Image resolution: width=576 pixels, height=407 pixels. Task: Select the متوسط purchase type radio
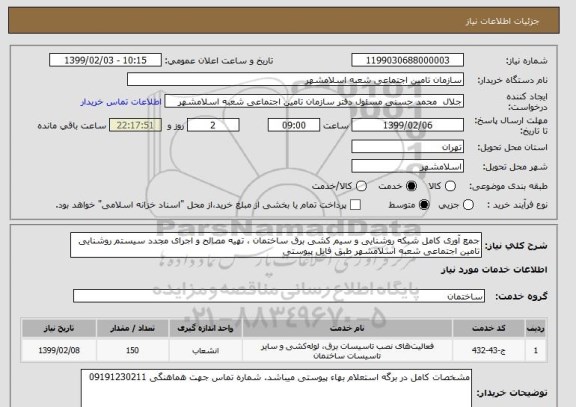424,205
